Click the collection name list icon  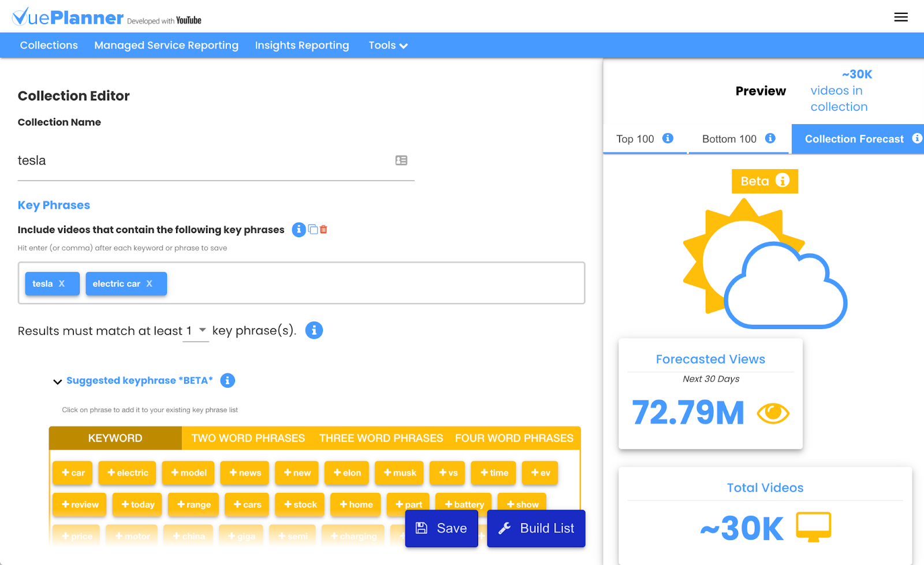(x=401, y=160)
